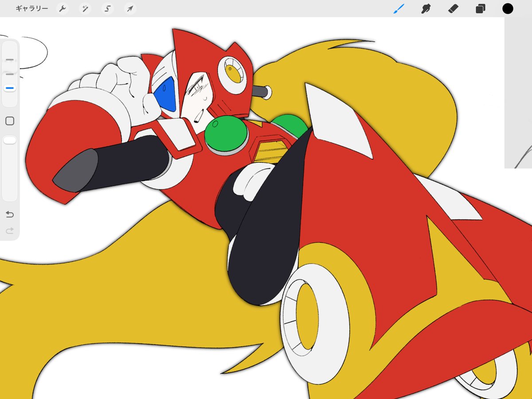Select the Transform arrow tool
The image size is (532, 399).
click(x=129, y=8)
